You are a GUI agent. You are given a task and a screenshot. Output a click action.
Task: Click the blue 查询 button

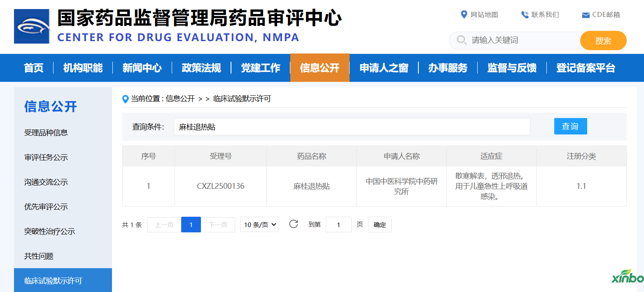[x=570, y=126]
